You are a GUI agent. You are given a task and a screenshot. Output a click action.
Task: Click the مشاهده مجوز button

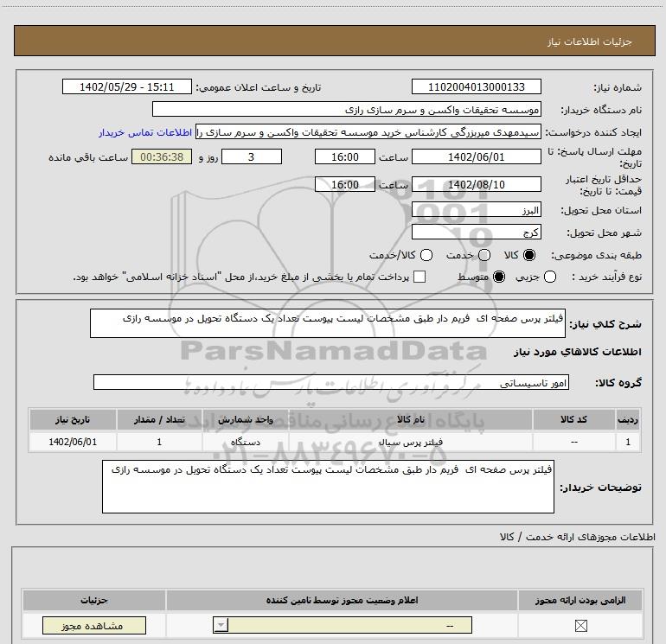tap(94, 626)
